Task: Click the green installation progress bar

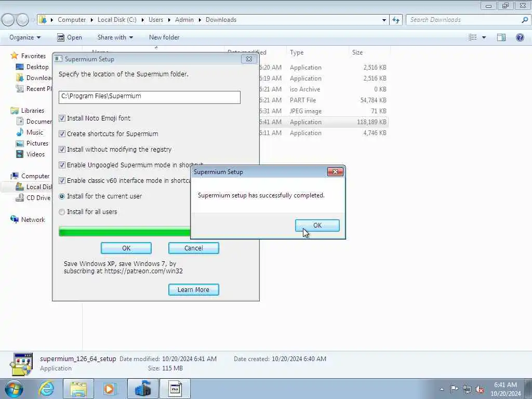Action: pos(124,231)
